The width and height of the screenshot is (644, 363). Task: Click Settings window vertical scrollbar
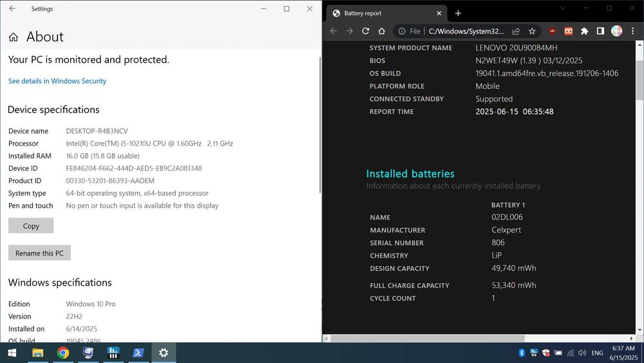pyautogui.click(x=320, y=125)
